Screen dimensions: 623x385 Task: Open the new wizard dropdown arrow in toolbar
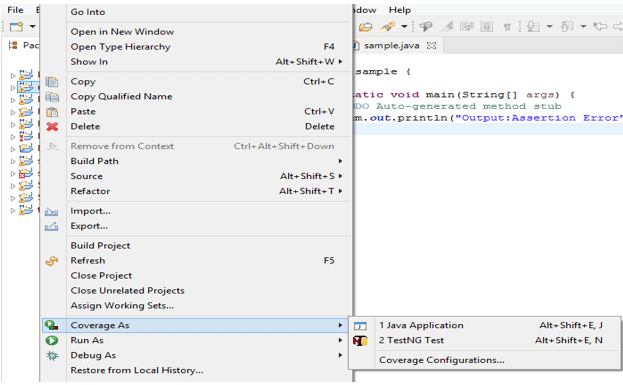click(x=32, y=27)
